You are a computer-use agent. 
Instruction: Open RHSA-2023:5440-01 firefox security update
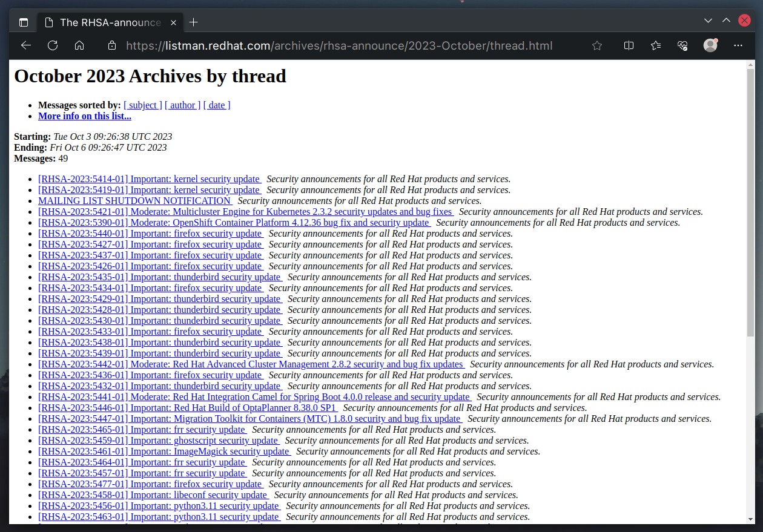pos(151,234)
